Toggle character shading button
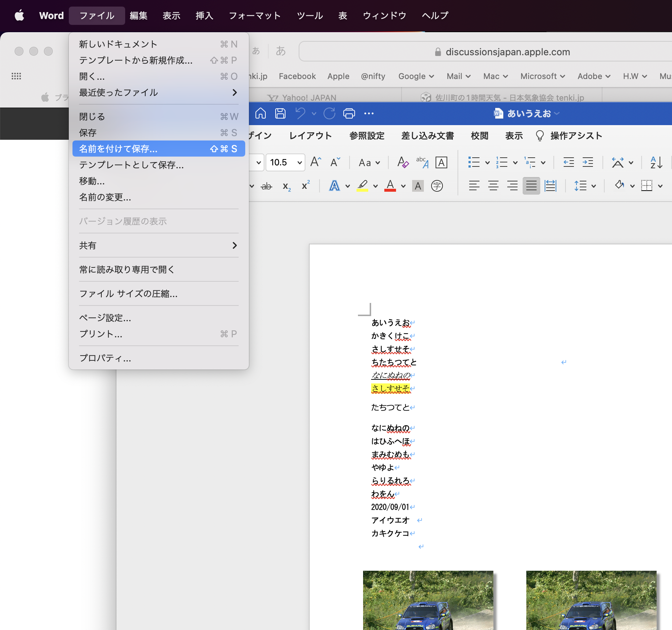672x630 pixels. 418,186
